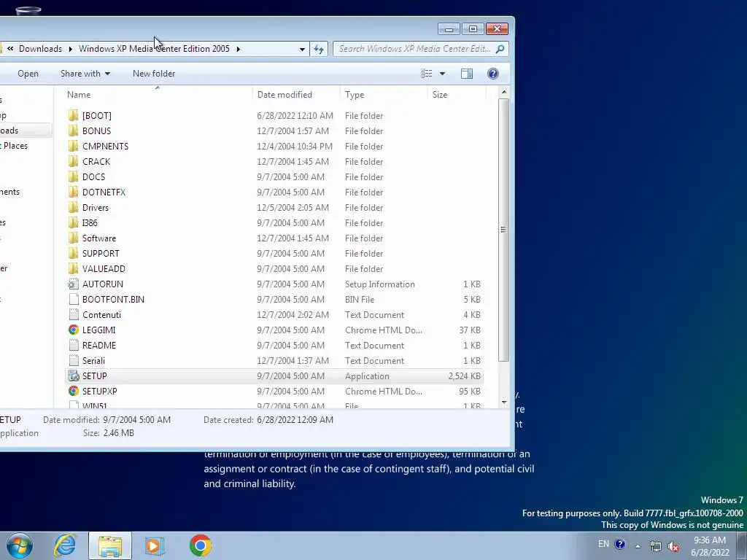Viewport: 747px width, 560px height.
Task: Open the [BOOT] folder icon
Action: tap(73, 116)
